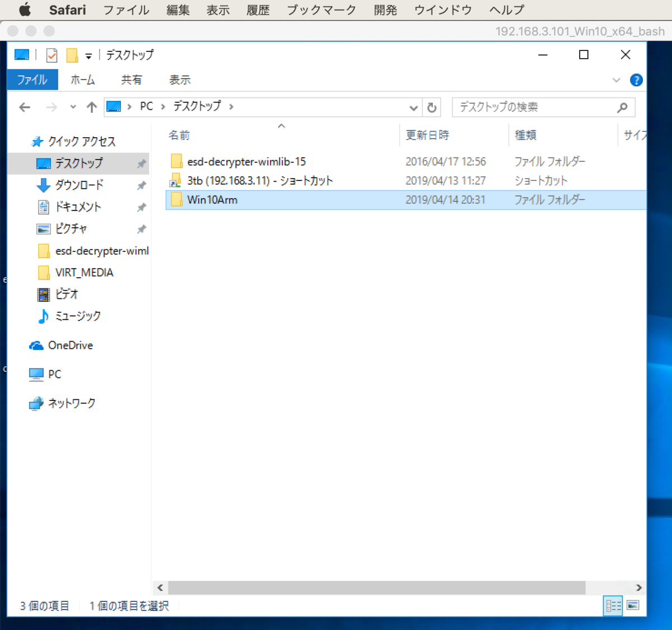Open OneDrive in navigation pane
This screenshot has width=672, height=630.
(71, 346)
